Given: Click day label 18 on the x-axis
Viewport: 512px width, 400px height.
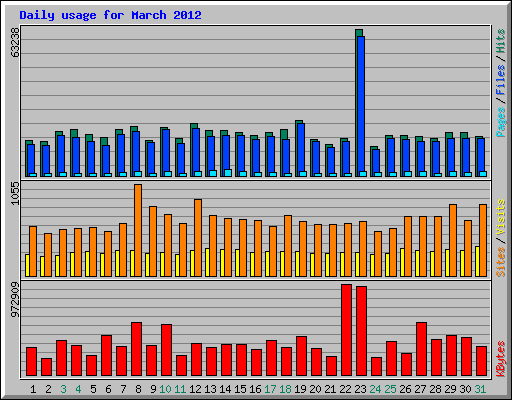Looking at the screenshot, I should tap(285, 389).
